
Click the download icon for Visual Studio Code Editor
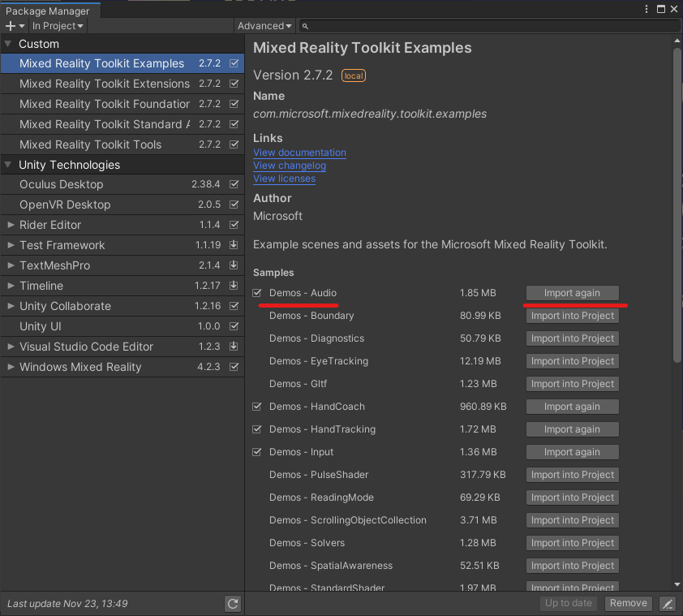coord(234,347)
